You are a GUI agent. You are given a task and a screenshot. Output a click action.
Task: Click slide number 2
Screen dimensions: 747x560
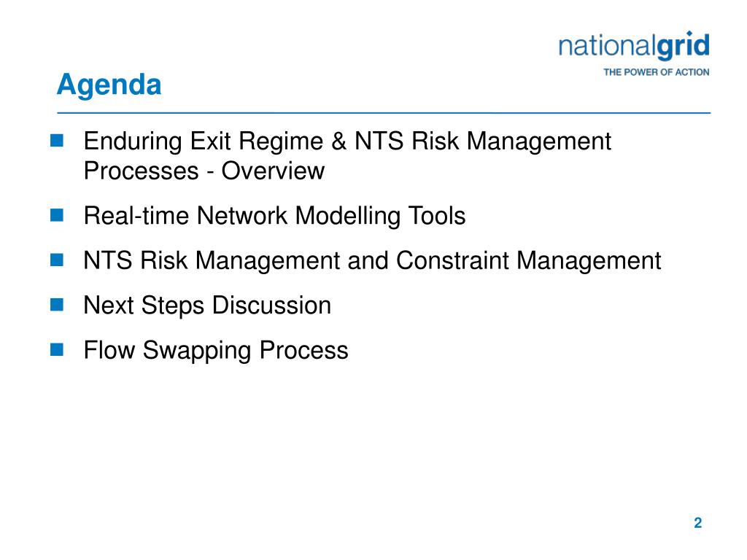698,523
